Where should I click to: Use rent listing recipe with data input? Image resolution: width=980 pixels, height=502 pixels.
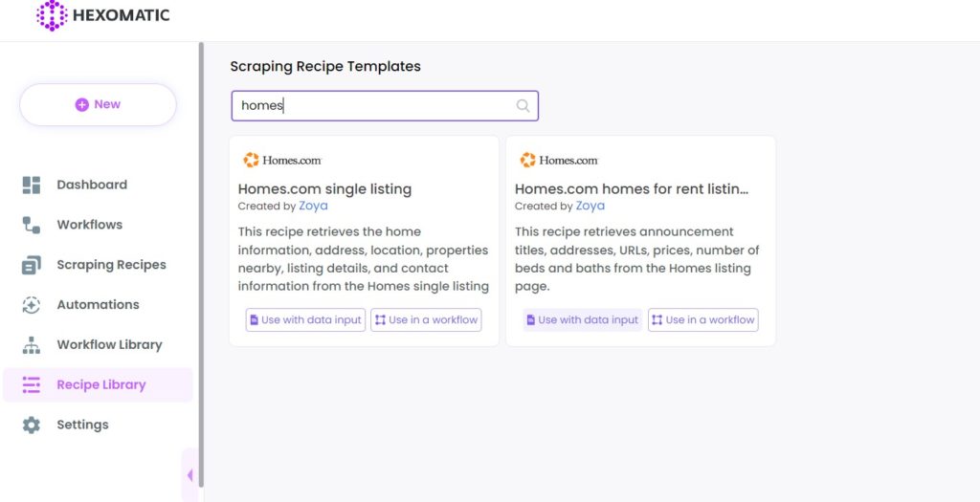(x=583, y=319)
